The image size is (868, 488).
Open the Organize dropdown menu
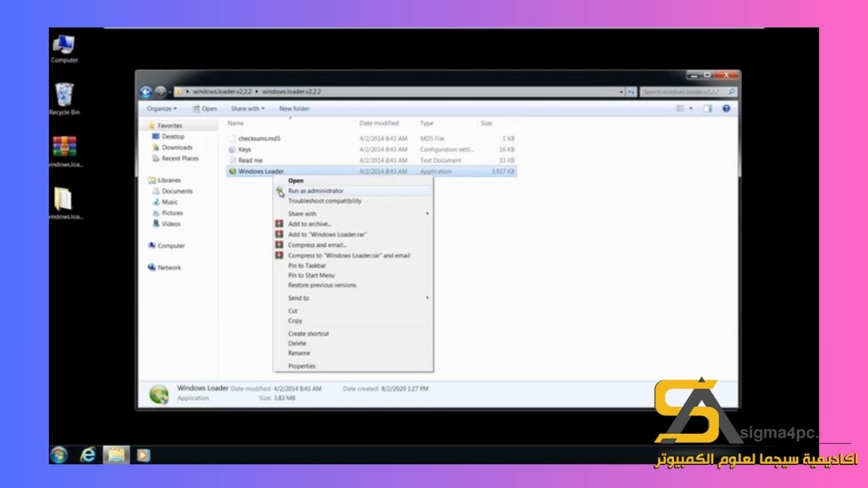pos(161,108)
